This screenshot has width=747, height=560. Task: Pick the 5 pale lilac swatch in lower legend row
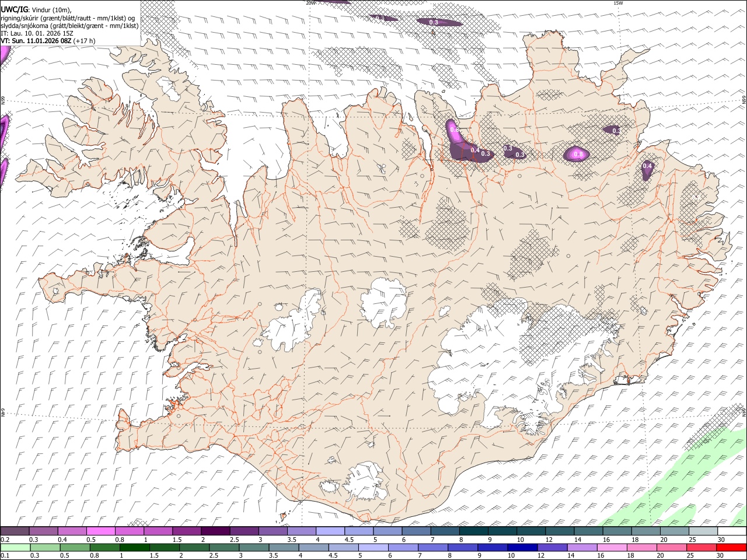[373, 547]
